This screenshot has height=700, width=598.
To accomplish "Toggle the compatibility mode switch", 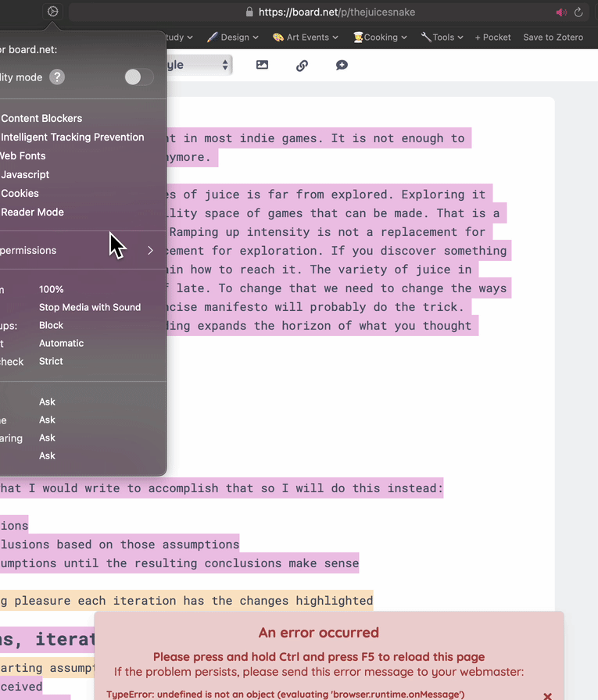I will click(x=138, y=77).
